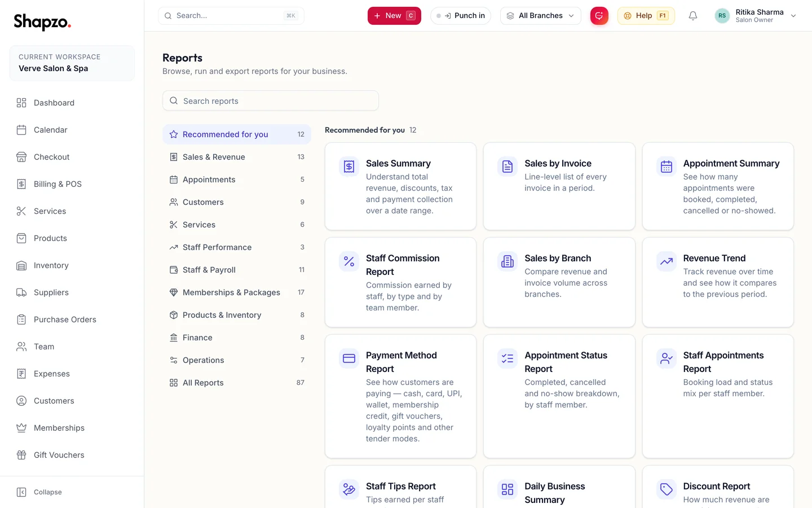Open the Checkout storefront icon
The width and height of the screenshot is (812, 508).
pyautogui.click(x=21, y=157)
